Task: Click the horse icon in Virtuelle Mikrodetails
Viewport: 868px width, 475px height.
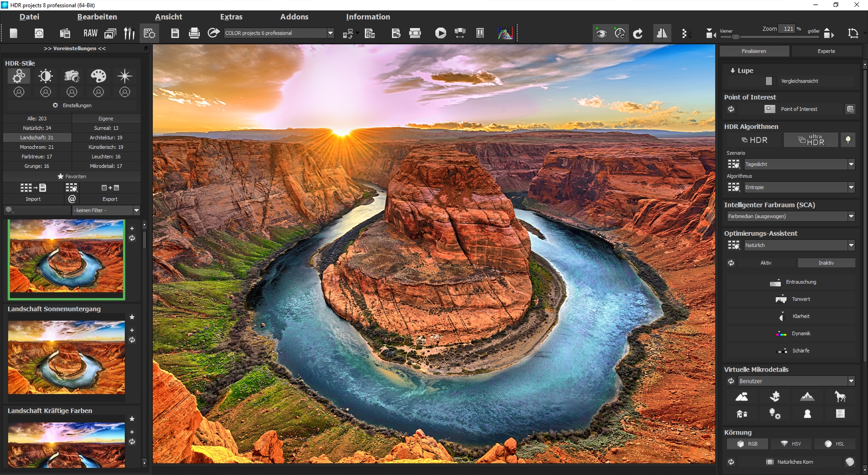Action: click(840, 396)
